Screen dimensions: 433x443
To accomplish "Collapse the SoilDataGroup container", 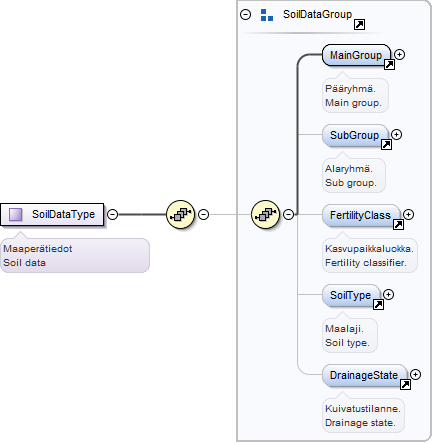I will click(x=246, y=15).
